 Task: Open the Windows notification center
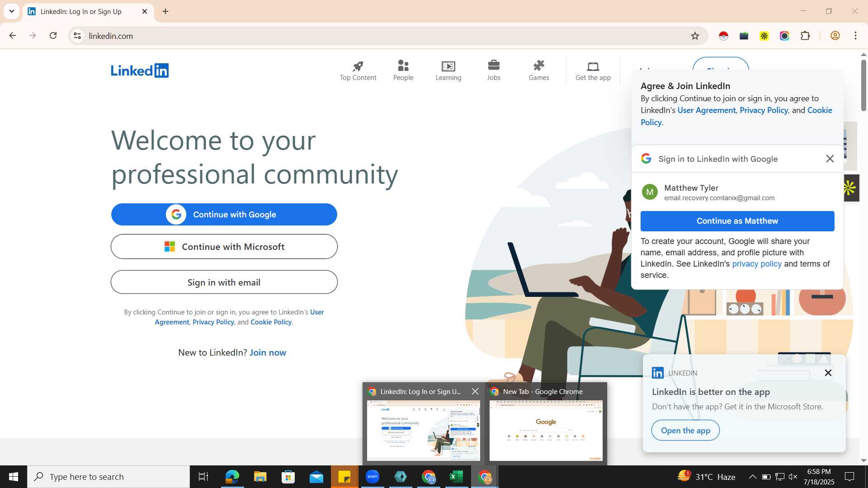(x=849, y=477)
